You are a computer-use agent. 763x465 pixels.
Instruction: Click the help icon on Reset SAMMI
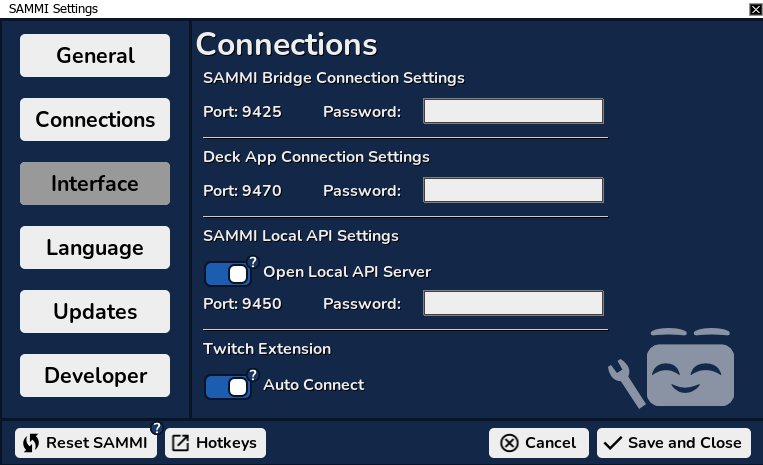pyautogui.click(x=156, y=428)
